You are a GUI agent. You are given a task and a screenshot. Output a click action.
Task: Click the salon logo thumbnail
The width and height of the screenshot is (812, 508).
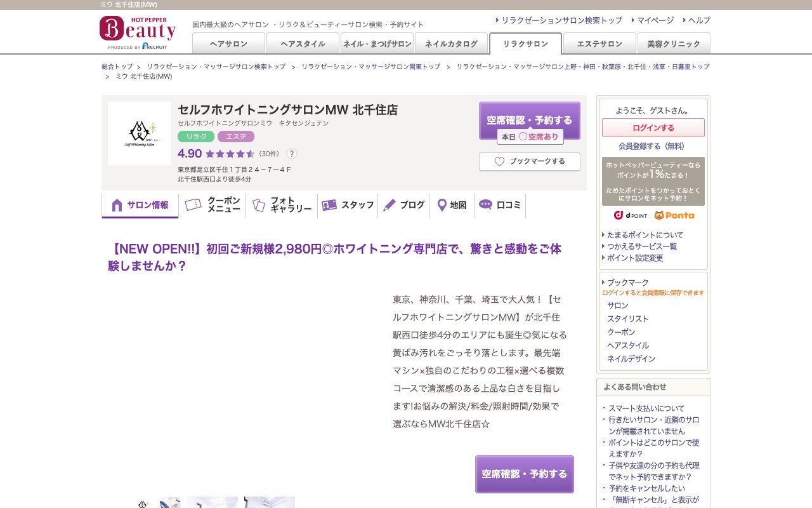(139, 133)
